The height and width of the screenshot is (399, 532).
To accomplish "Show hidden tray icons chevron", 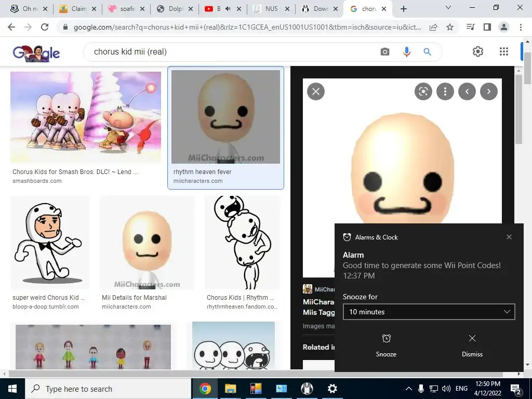I will point(409,389).
